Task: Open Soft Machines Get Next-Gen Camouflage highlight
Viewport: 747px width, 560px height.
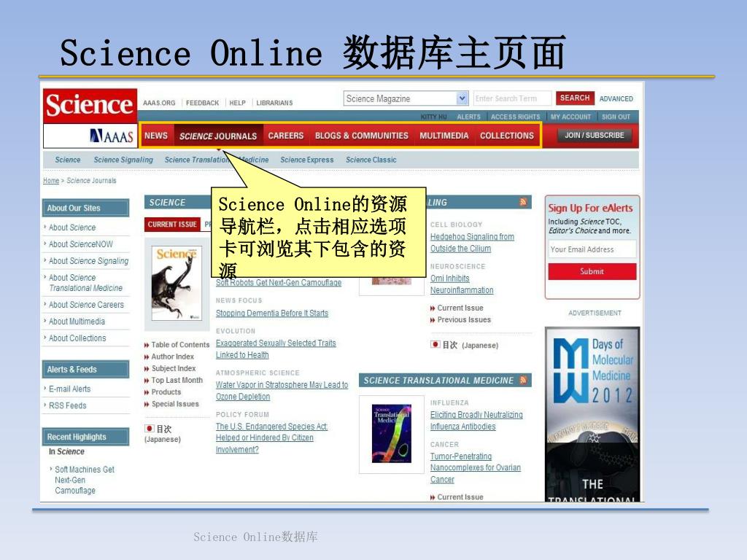Action: [85, 480]
